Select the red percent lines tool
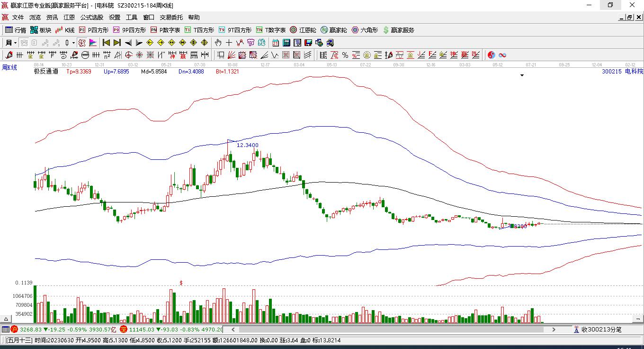Screen dimensions: 644x349 point(334,55)
